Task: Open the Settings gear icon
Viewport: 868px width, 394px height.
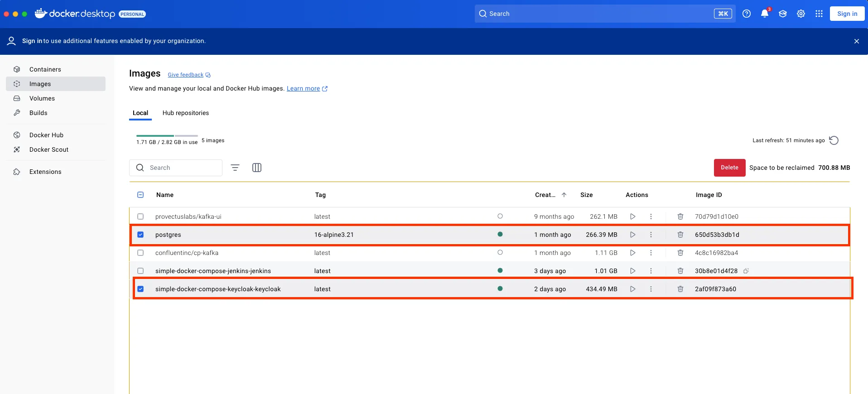Action: tap(801, 14)
